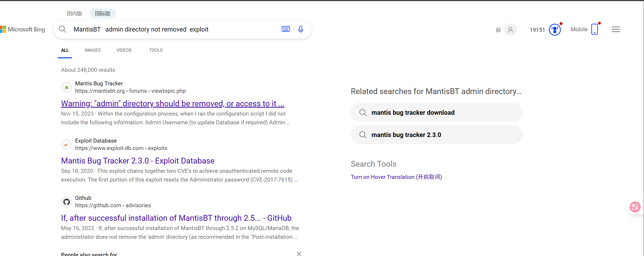
Task: Click magnifier icon beside mantis bug tracker 2.3.0
Action: click(363, 135)
